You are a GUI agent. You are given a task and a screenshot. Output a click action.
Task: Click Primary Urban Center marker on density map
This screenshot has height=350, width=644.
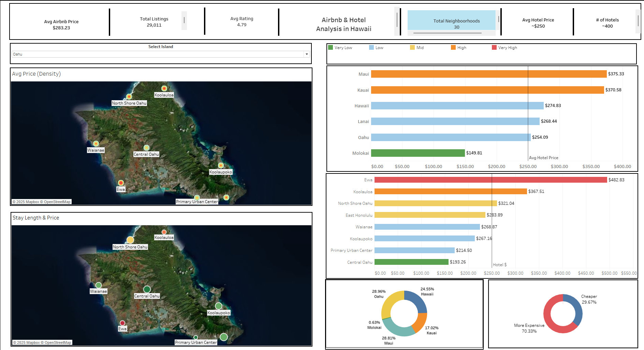[x=197, y=197]
